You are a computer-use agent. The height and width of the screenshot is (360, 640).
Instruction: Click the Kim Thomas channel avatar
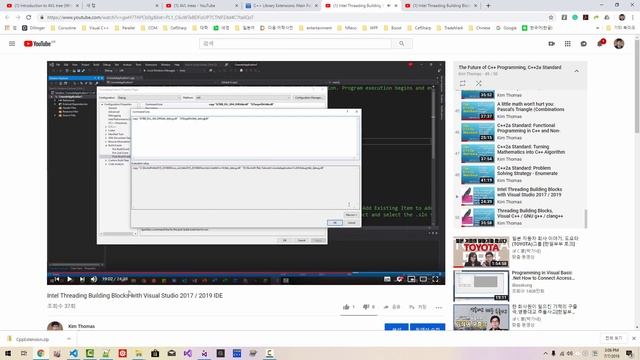tap(55, 326)
